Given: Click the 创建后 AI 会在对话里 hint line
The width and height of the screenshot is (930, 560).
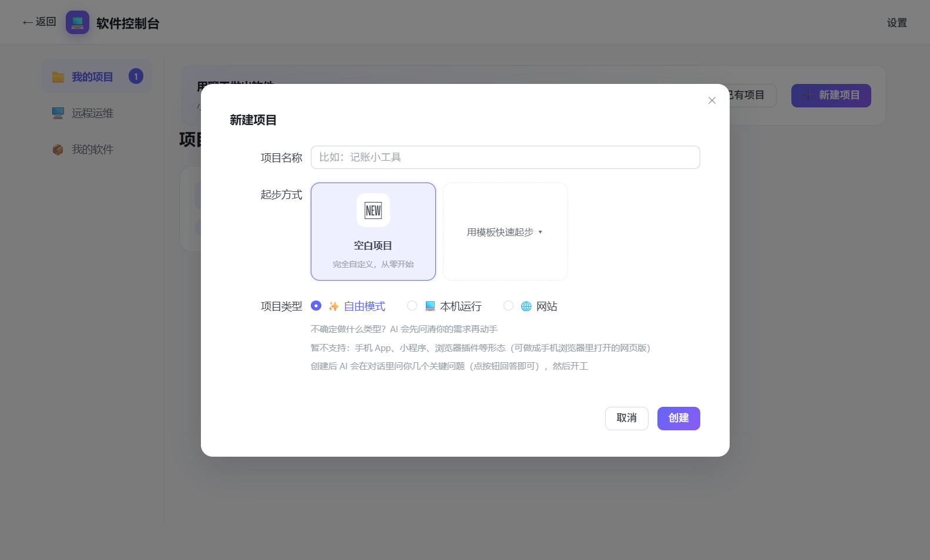Looking at the screenshot, I should pos(449,366).
